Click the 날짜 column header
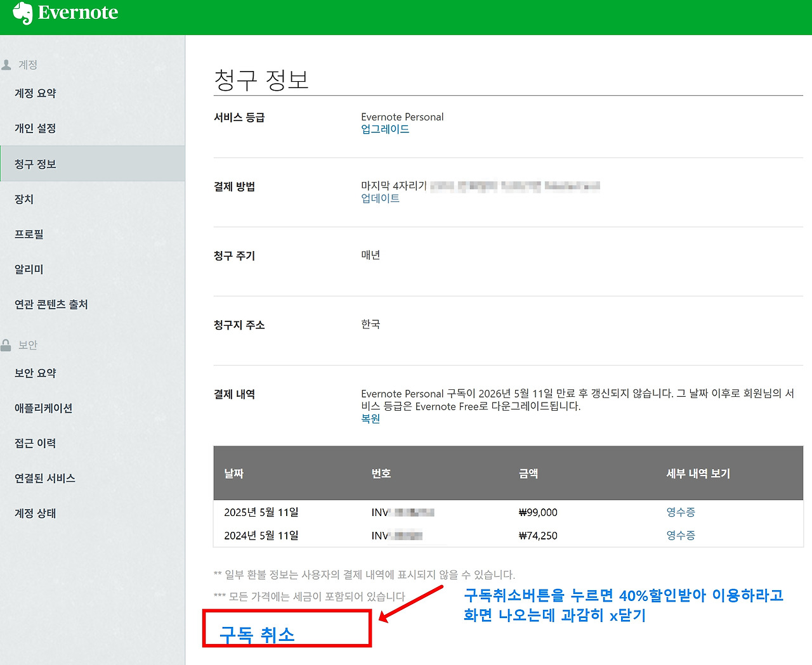 click(234, 474)
